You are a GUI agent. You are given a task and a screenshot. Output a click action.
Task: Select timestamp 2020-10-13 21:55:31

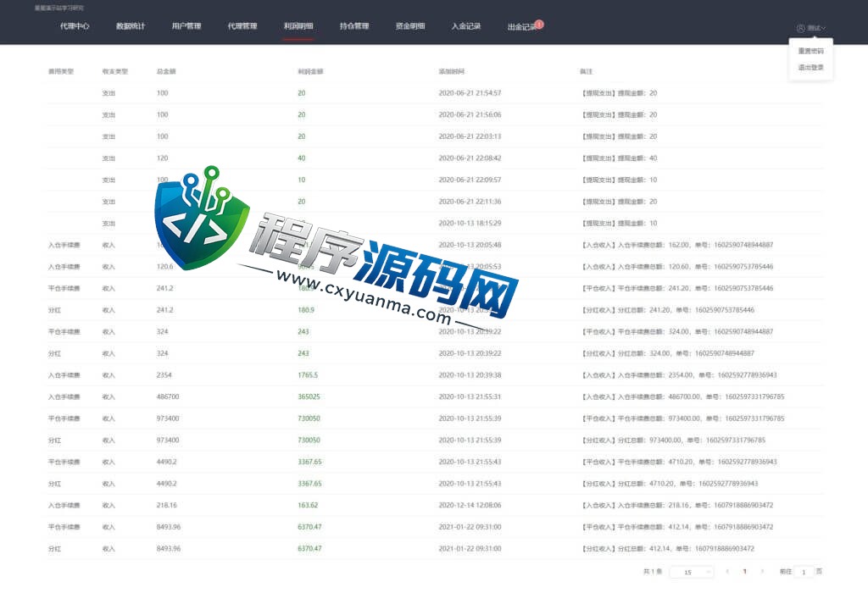[x=470, y=396]
